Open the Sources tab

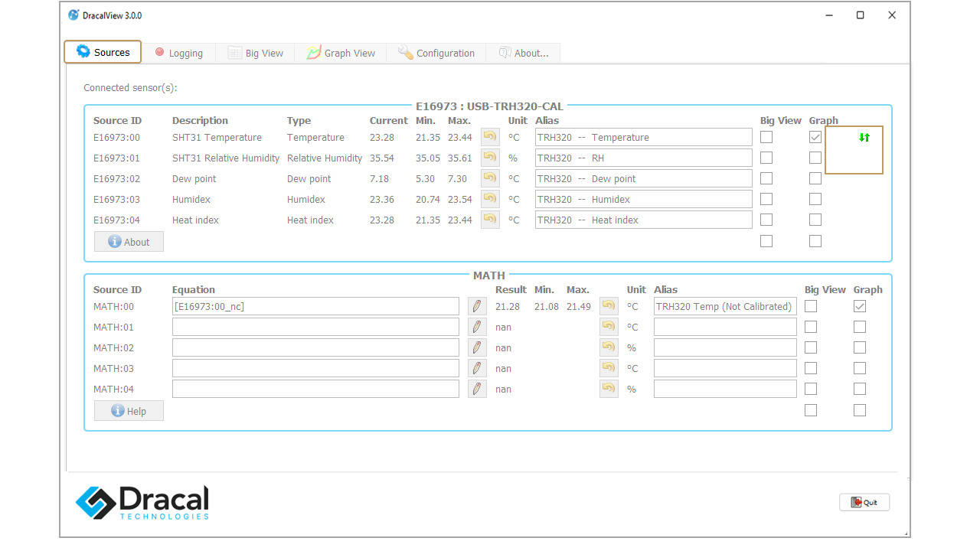pyautogui.click(x=103, y=52)
